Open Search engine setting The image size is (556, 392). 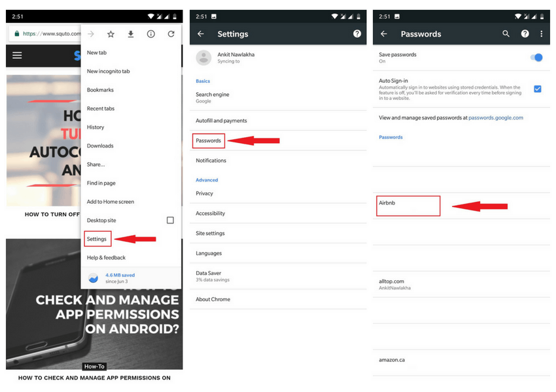point(278,97)
